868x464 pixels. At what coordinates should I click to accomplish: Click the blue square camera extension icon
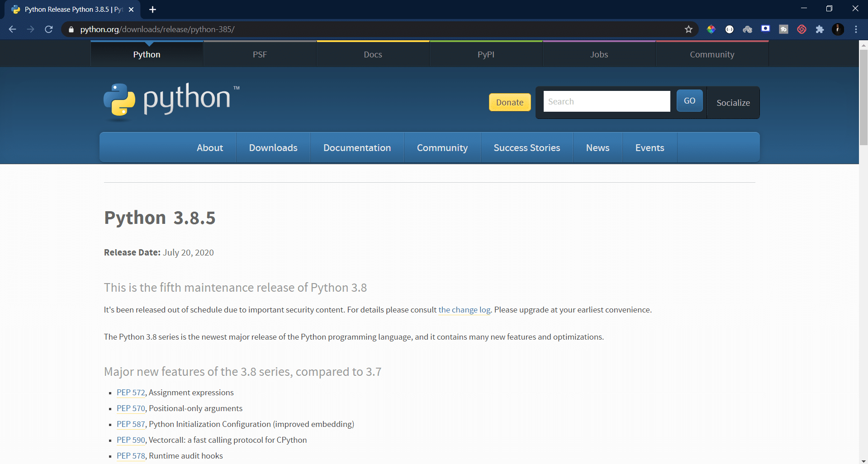pyautogui.click(x=765, y=29)
